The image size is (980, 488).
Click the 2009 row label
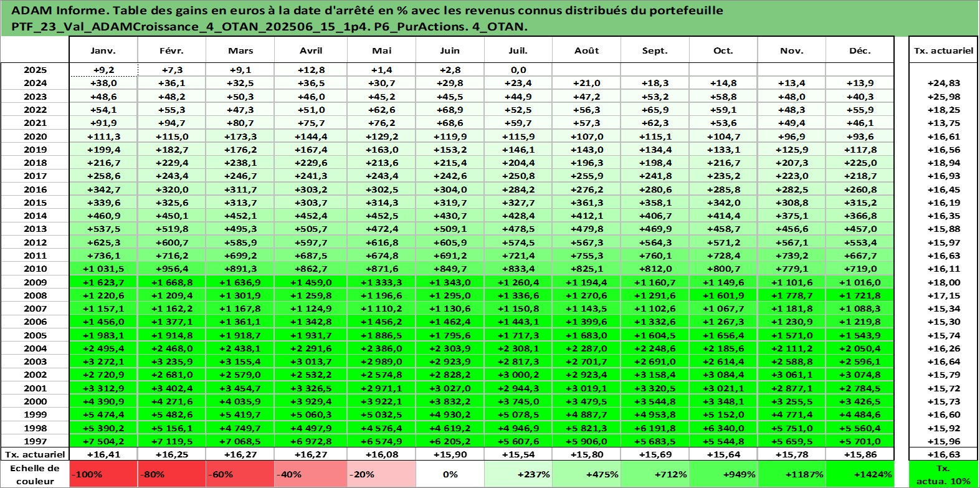click(x=35, y=282)
